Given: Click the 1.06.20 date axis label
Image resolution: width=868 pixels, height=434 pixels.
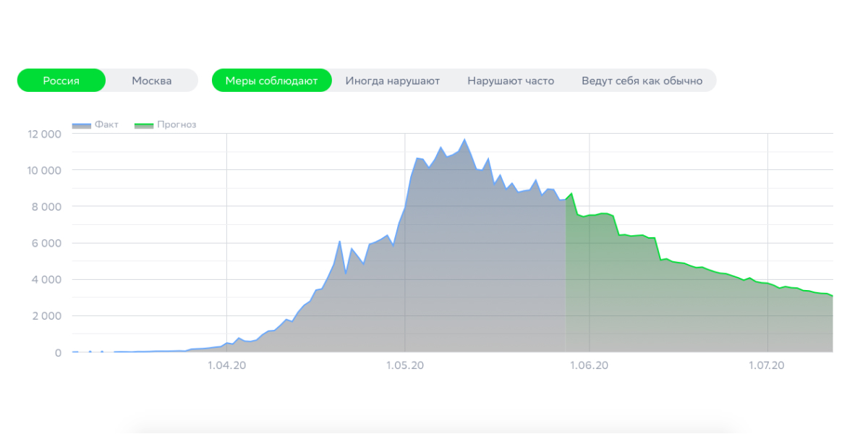Looking at the screenshot, I should point(589,366).
